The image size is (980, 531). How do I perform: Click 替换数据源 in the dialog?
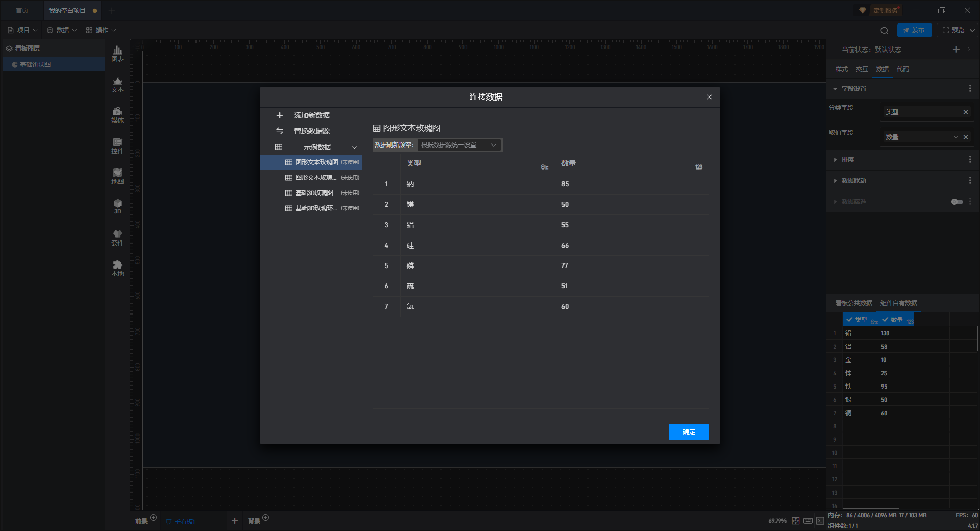tap(311, 131)
